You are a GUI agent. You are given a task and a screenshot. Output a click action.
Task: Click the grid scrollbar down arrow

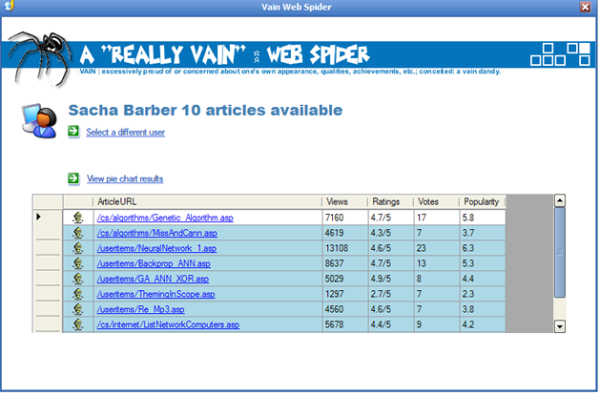click(x=560, y=326)
